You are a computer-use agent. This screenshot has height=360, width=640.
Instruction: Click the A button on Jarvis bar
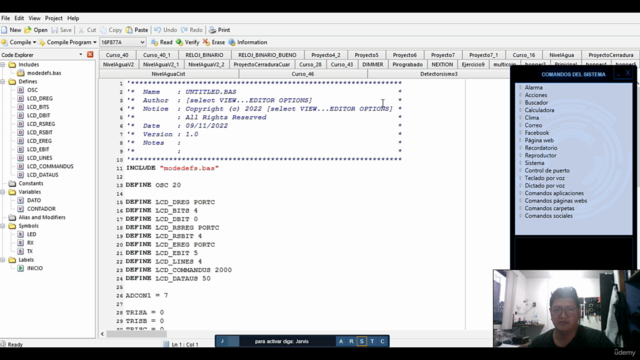341,341
